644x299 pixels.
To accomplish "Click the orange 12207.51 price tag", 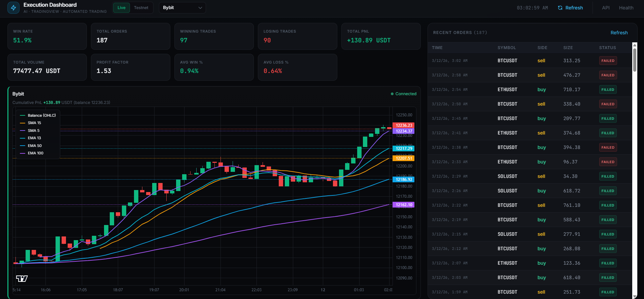I will 403,158.
